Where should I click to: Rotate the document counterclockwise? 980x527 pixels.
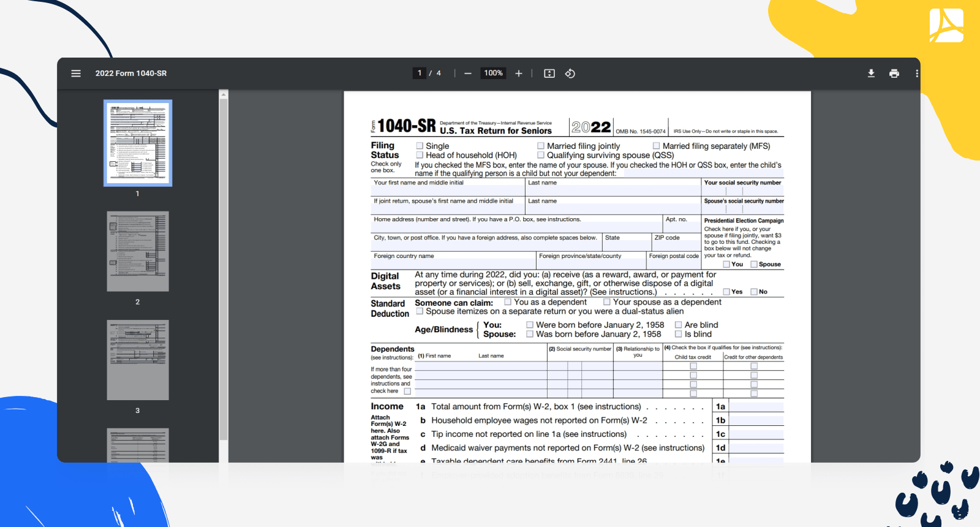point(570,74)
